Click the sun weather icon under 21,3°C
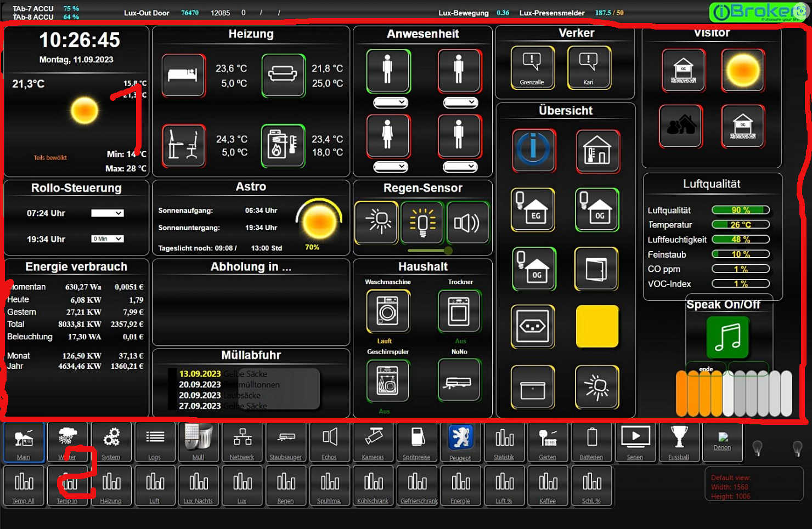This screenshot has height=529, width=812. (x=84, y=111)
